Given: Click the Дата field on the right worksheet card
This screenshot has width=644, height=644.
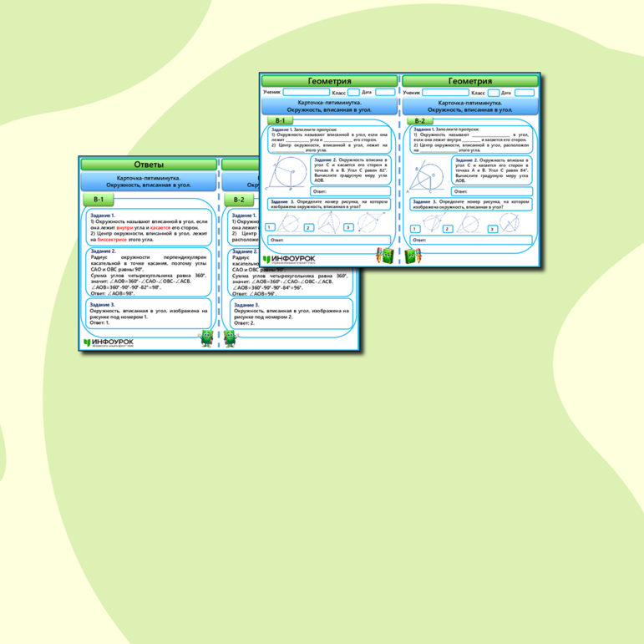Looking at the screenshot, I should (524, 93).
